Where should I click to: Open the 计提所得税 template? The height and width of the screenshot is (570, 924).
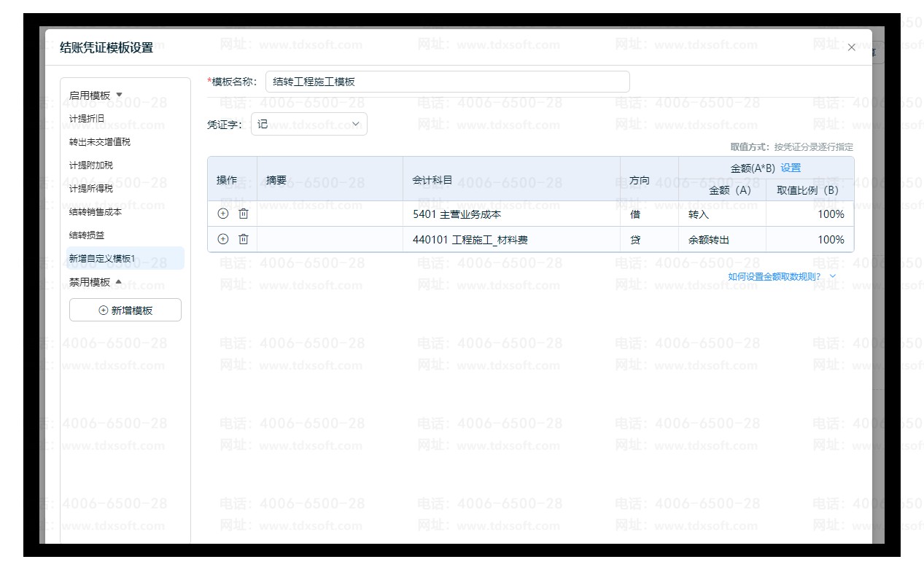click(x=91, y=189)
